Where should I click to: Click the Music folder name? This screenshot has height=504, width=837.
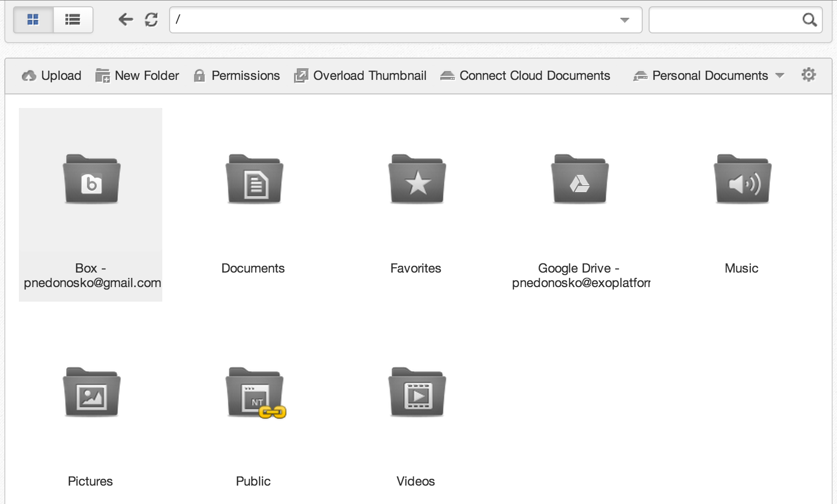click(x=741, y=268)
